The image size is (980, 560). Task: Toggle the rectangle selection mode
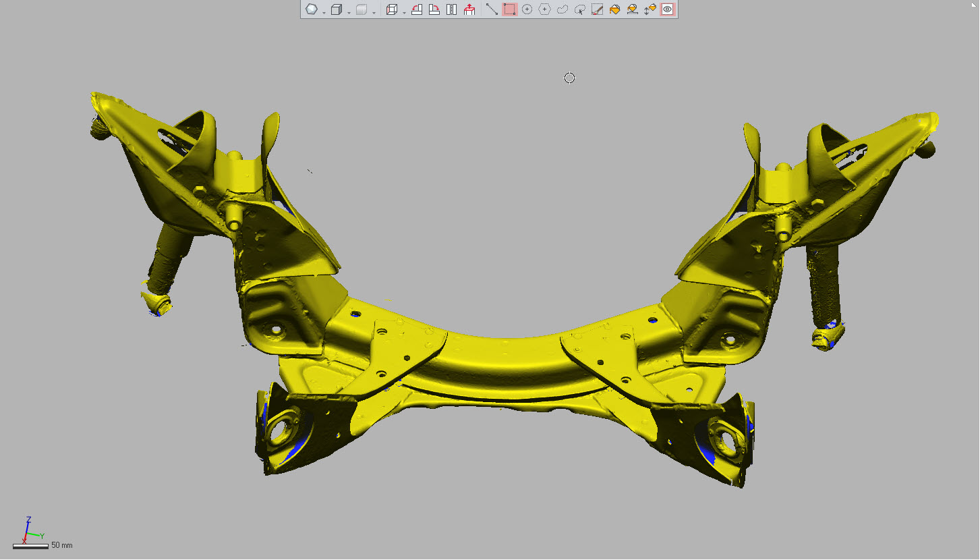510,9
